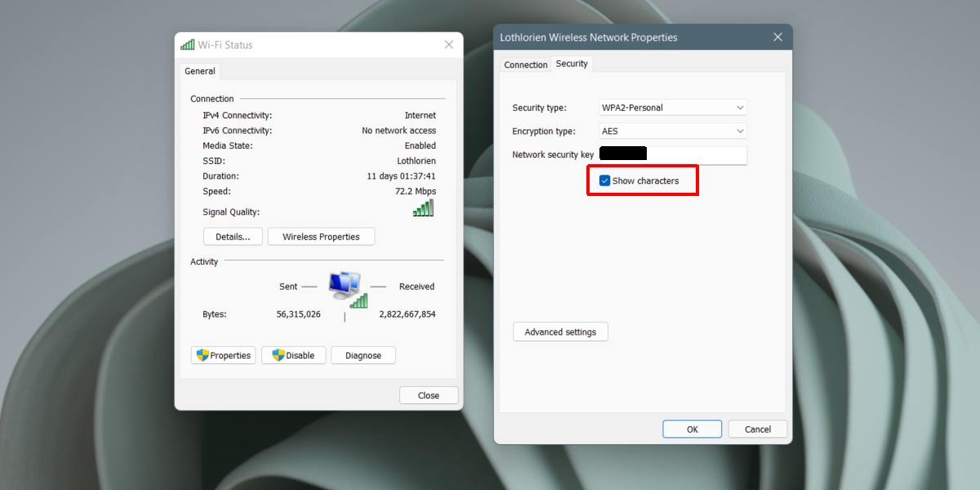Click the sent bytes value 56,315,026
The image size is (980, 490).
(299, 314)
